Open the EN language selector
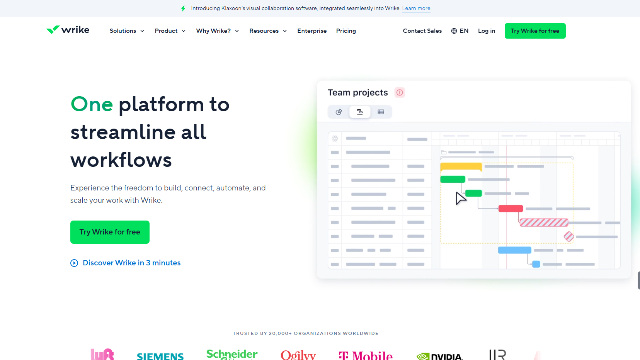The height and width of the screenshot is (360, 640). tap(460, 31)
